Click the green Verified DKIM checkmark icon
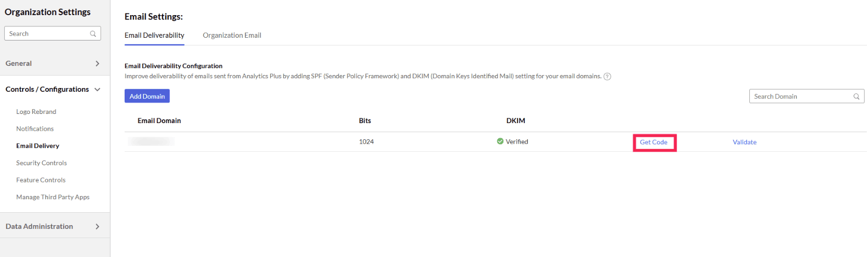The image size is (868, 257). click(x=500, y=141)
